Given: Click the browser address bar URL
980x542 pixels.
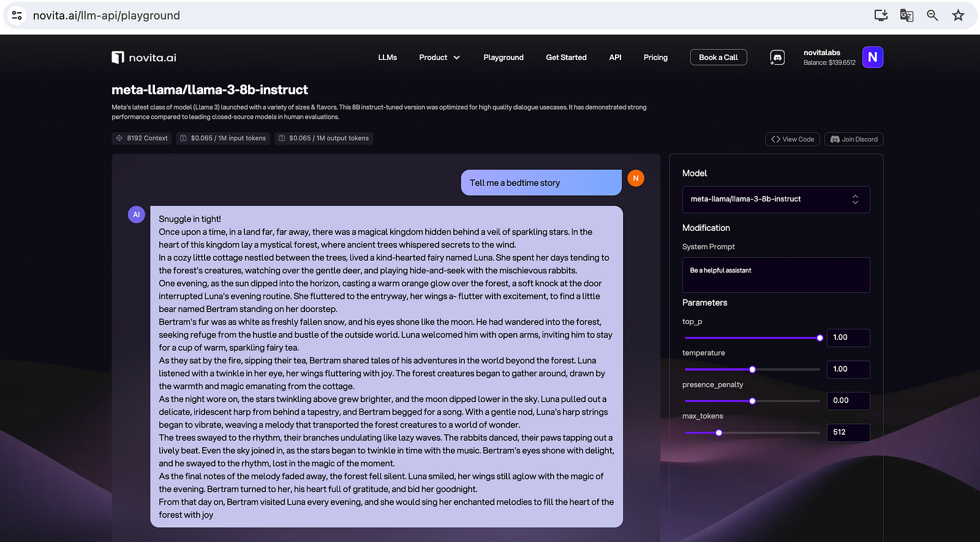Looking at the screenshot, I should [107, 15].
